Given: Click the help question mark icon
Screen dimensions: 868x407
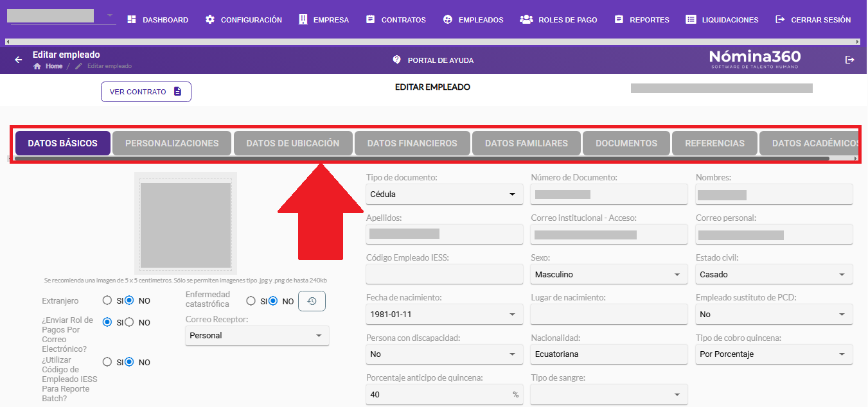Looking at the screenshot, I should [x=396, y=60].
